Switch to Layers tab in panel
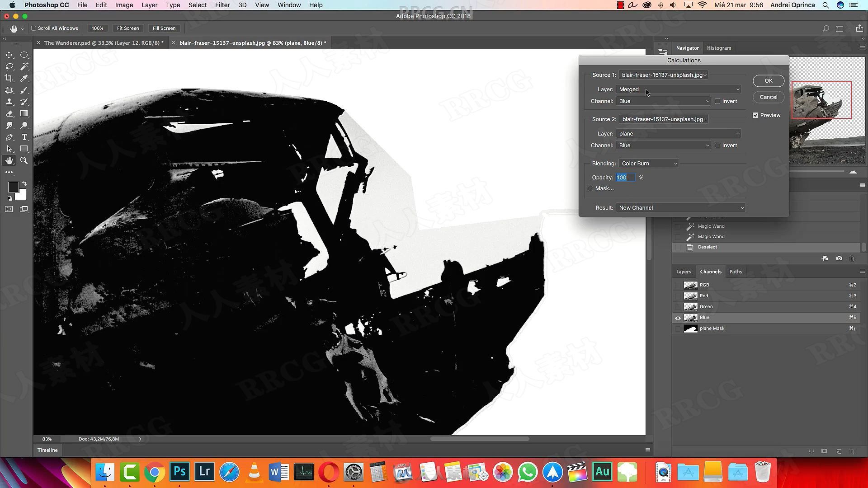The height and width of the screenshot is (488, 868). click(x=683, y=272)
